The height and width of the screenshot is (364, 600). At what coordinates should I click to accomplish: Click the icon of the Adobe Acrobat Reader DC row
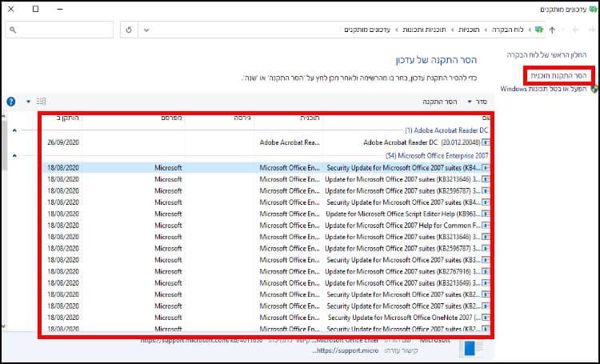[x=486, y=142]
